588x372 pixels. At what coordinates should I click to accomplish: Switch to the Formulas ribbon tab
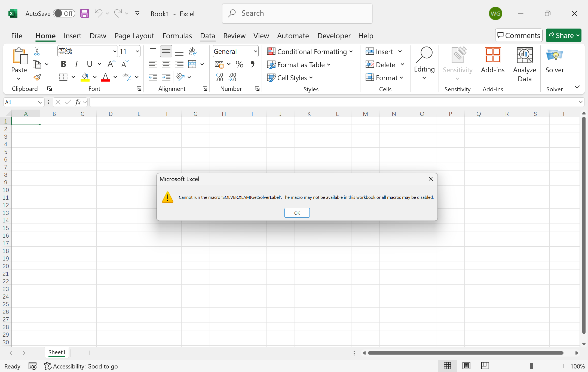point(177,36)
